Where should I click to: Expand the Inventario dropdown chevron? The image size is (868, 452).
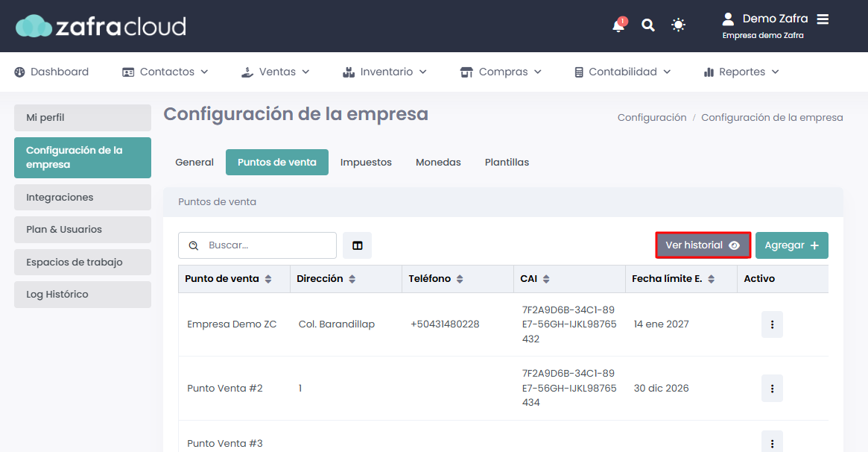tap(423, 72)
